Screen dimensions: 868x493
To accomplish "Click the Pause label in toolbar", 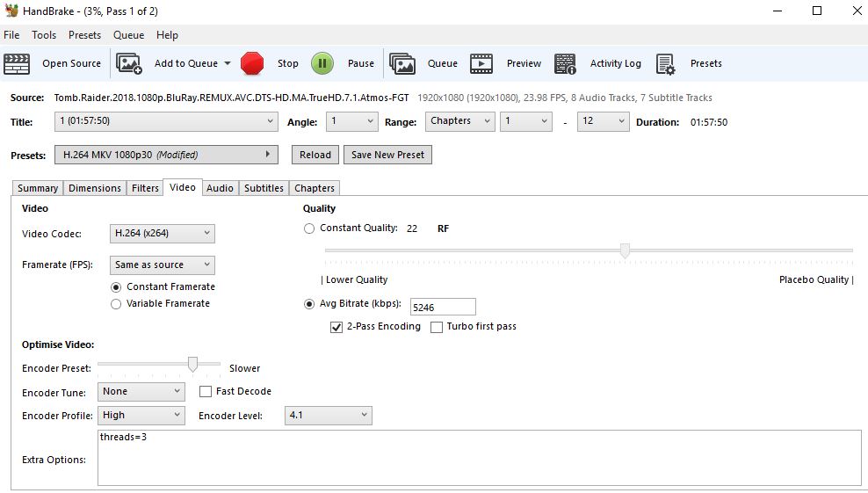I will (361, 63).
